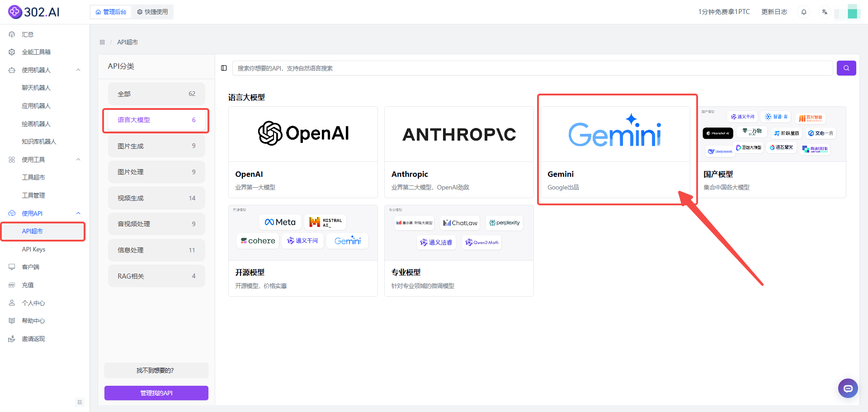868x412 pixels.
Task: Open the user avatar menu
Action: 852,12
